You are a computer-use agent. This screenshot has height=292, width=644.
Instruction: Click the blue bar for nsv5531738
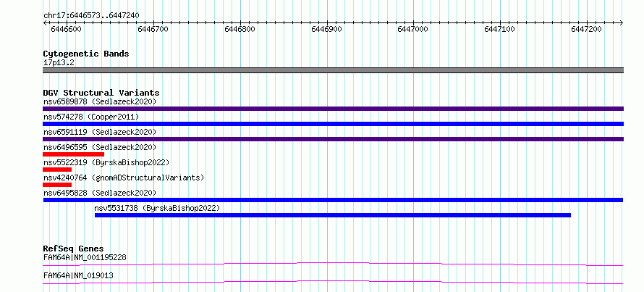click(x=333, y=215)
